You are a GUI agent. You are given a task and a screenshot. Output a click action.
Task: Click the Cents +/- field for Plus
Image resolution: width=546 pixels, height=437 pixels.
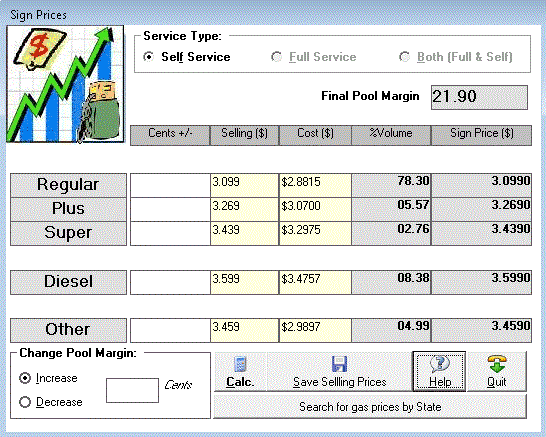pyautogui.click(x=170, y=209)
